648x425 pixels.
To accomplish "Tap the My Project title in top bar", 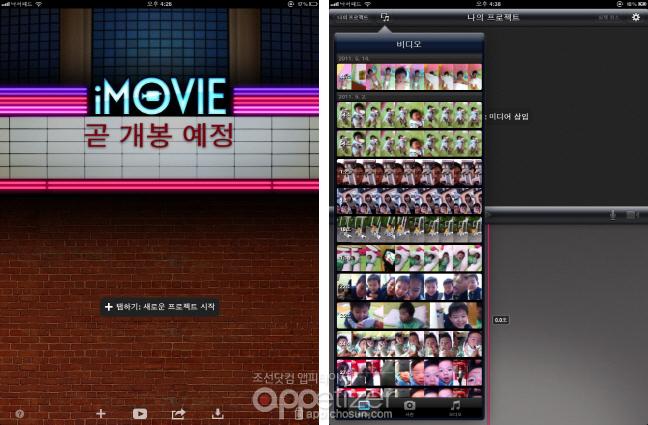I will (493, 17).
